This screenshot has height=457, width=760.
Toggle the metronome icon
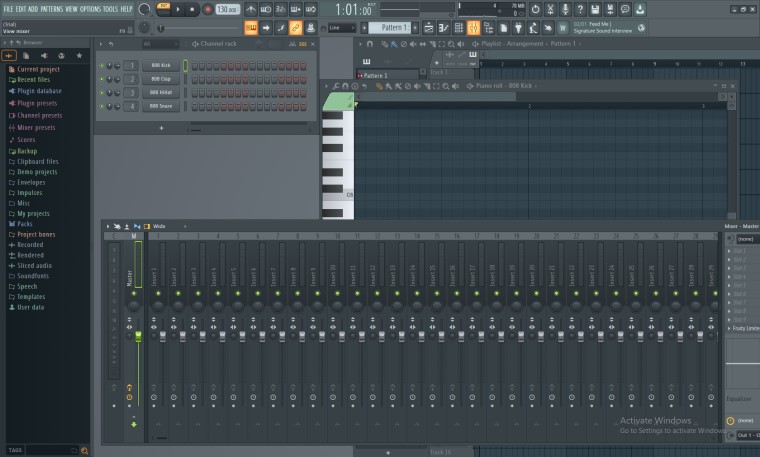coord(251,9)
